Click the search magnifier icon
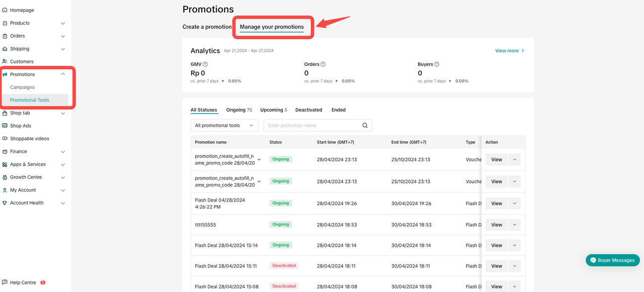Viewport: 644px width, 292px height. click(365, 126)
